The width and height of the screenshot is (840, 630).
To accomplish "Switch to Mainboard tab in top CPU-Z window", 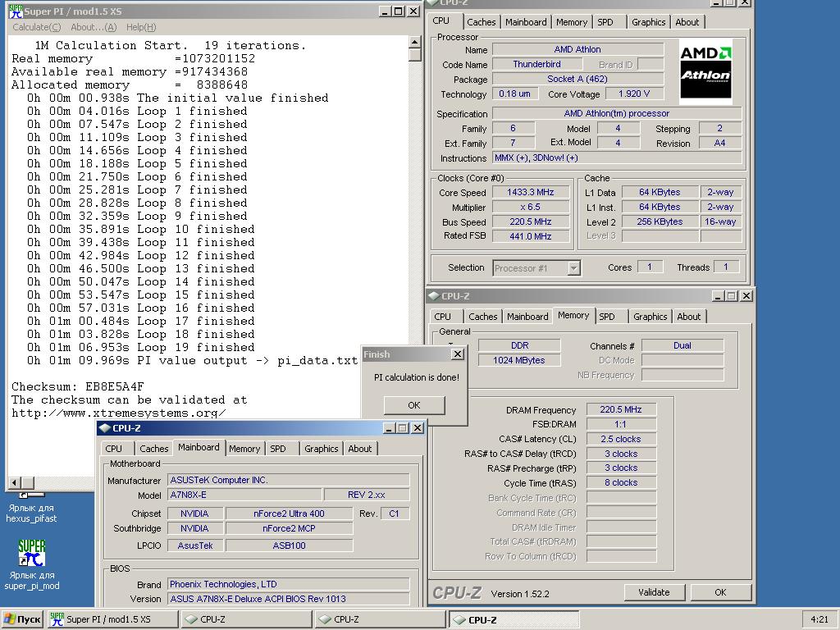I will coord(526,22).
